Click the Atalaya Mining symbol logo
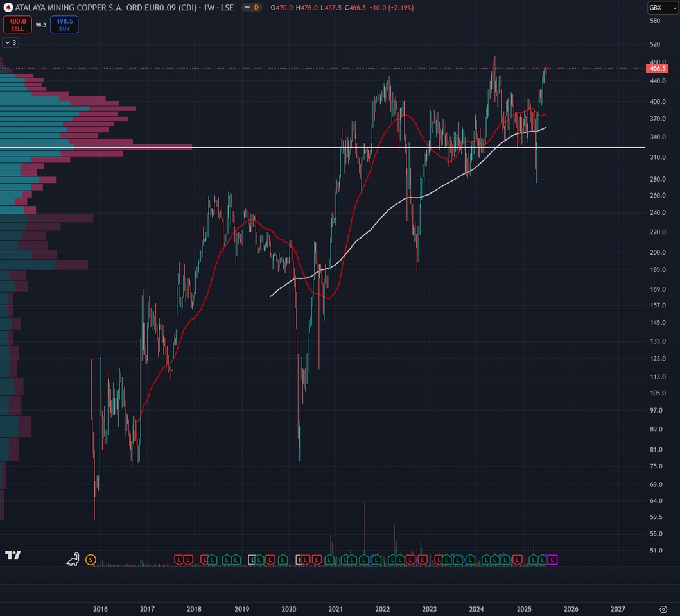The image size is (680, 616). pos(8,7)
